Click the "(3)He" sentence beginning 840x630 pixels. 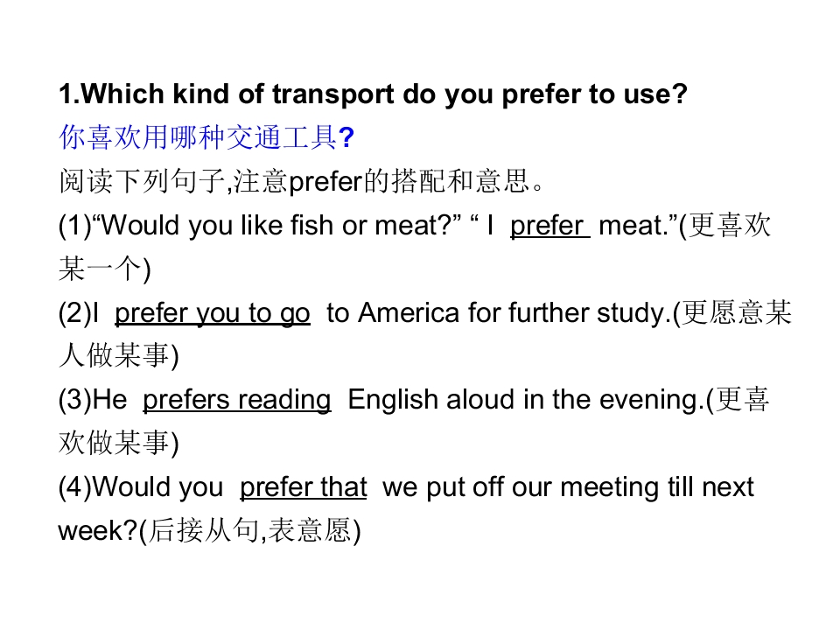point(93,400)
